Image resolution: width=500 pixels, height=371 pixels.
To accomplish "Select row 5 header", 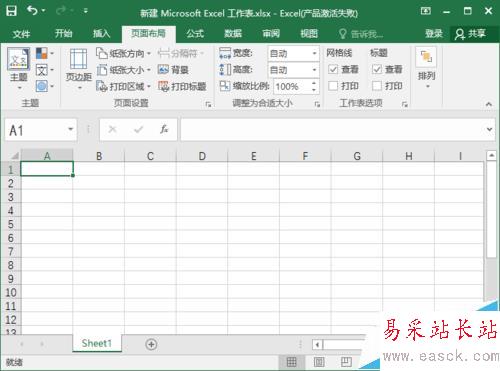I will click(x=10, y=224).
